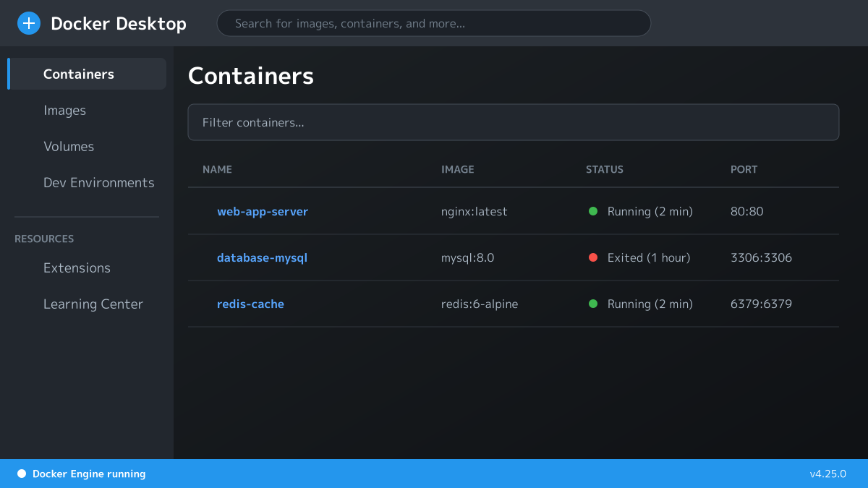Click the green status dot for web-app-server

(x=593, y=211)
